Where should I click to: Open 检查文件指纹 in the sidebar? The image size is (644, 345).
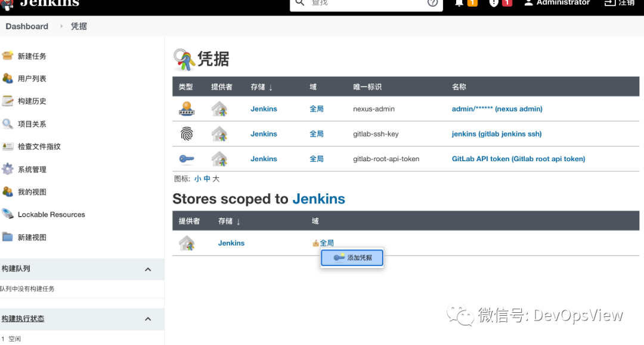pyautogui.click(x=39, y=146)
